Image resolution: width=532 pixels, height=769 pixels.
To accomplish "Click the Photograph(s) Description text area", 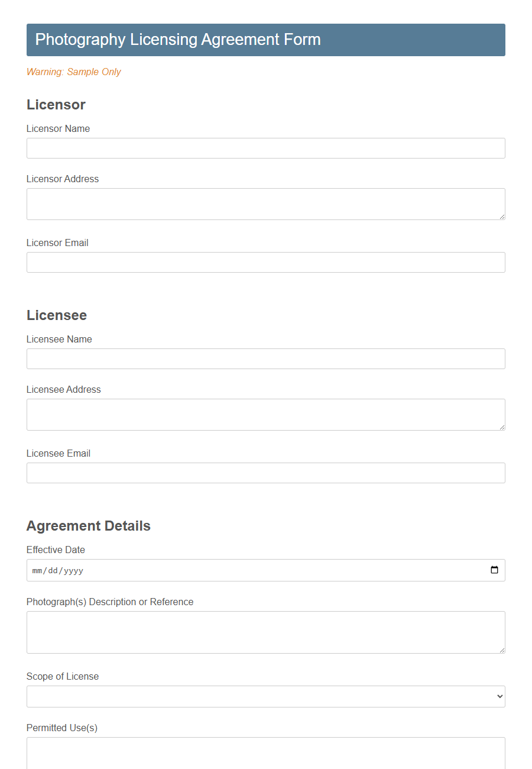I will (x=266, y=632).
